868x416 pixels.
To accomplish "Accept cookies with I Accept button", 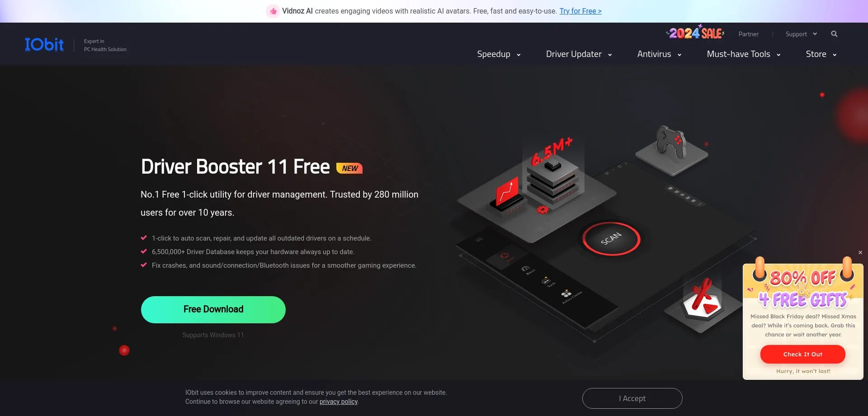I will 632,398.
